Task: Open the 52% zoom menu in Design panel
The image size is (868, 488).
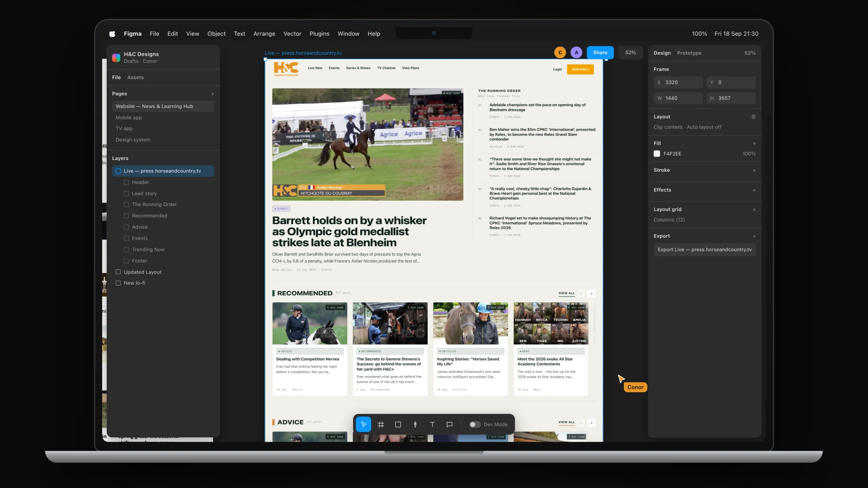Action: [750, 53]
